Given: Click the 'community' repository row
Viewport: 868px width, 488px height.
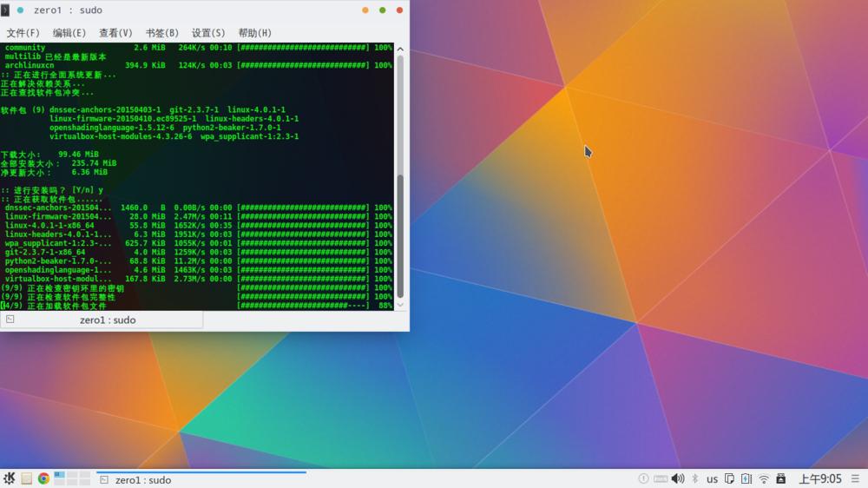Looking at the screenshot, I should click(x=196, y=48).
